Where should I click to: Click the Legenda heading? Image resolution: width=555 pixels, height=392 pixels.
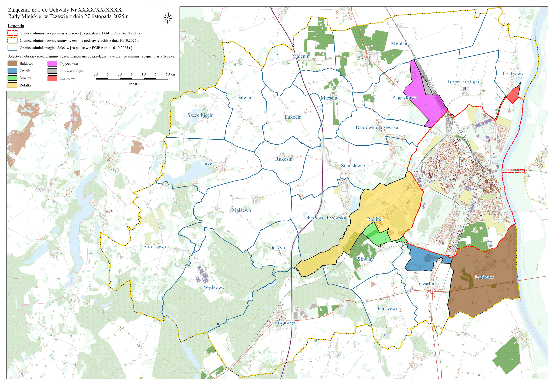16,26
